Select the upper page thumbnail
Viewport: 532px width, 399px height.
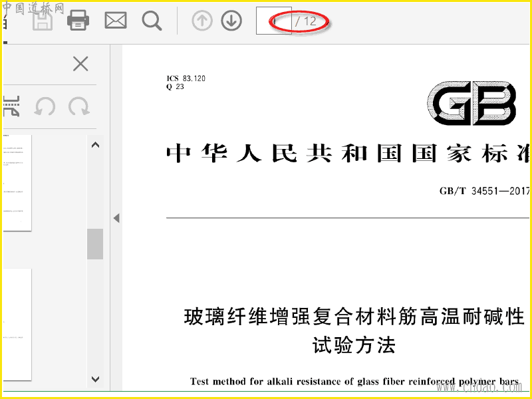coord(17,183)
